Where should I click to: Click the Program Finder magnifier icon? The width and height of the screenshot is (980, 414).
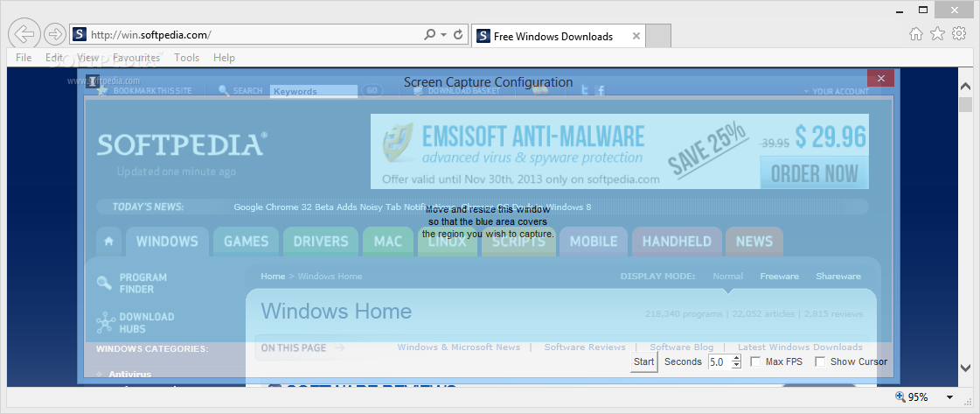[x=104, y=284]
